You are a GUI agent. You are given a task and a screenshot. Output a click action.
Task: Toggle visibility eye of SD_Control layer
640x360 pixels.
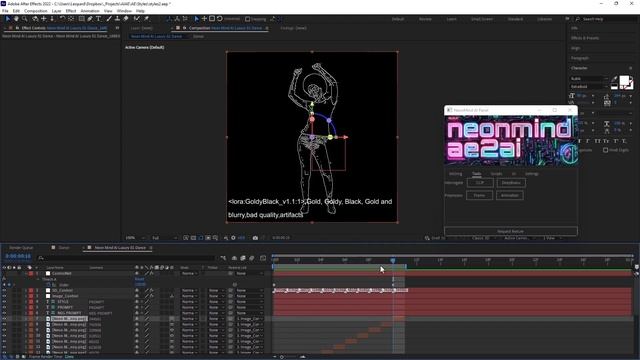click(4, 291)
